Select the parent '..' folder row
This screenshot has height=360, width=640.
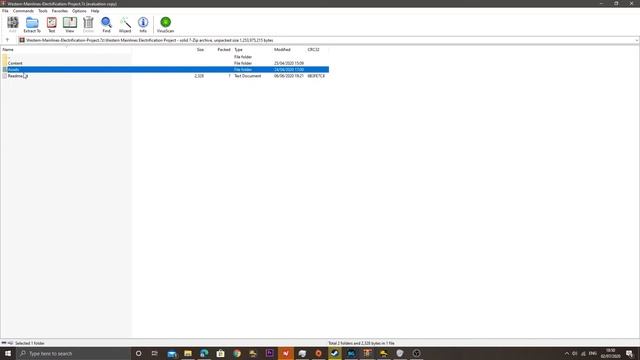tap(165, 57)
